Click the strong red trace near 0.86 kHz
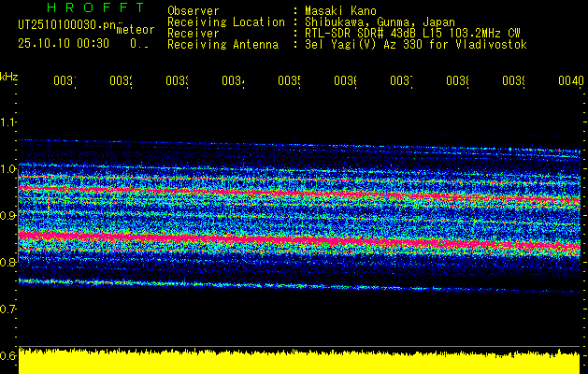The height and width of the screenshot is (374, 588). [x=299, y=240]
